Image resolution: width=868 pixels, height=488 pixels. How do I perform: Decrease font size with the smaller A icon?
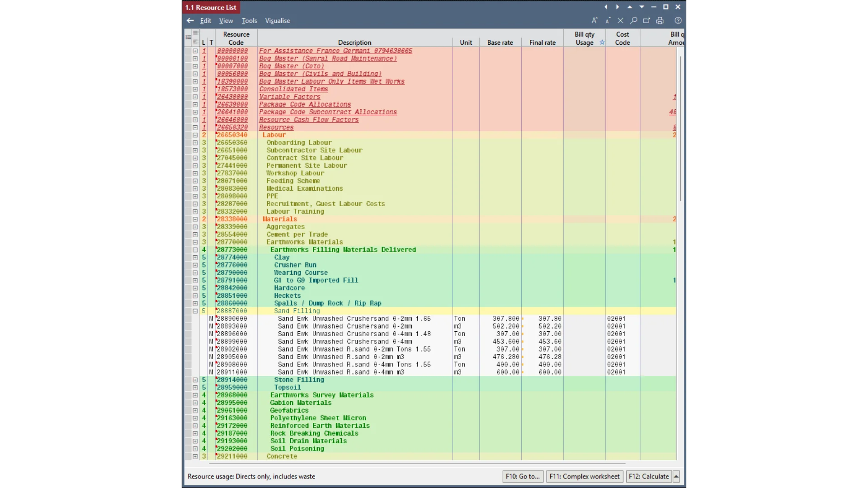pyautogui.click(x=608, y=21)
